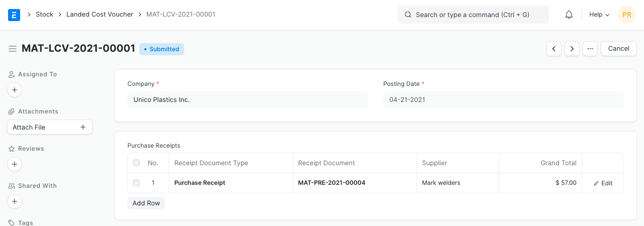Image resolution: width=644 pixels, height=226 pixels.
Task: Expand the Help dropdown menu
Action: 599,15
